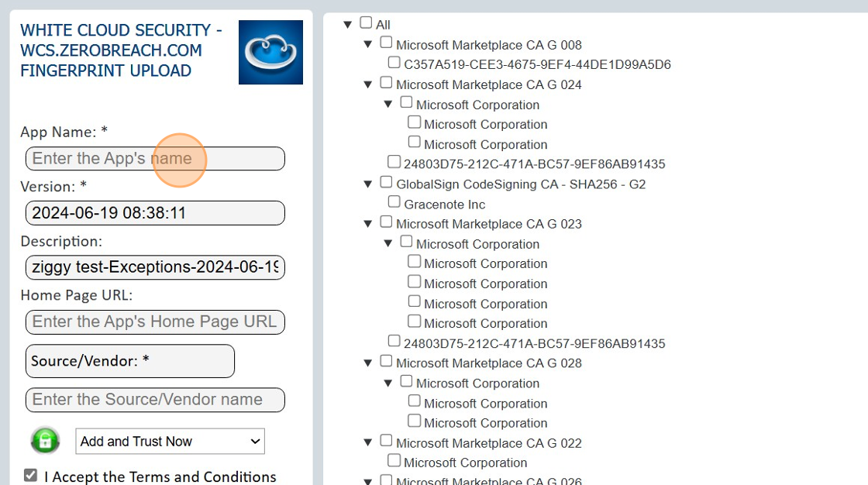Image resolution: width=868 pixels, height=485 pixels.
Task: Collapse the GlobalSign CodeSigning CA node
Action: coord(367,183)
